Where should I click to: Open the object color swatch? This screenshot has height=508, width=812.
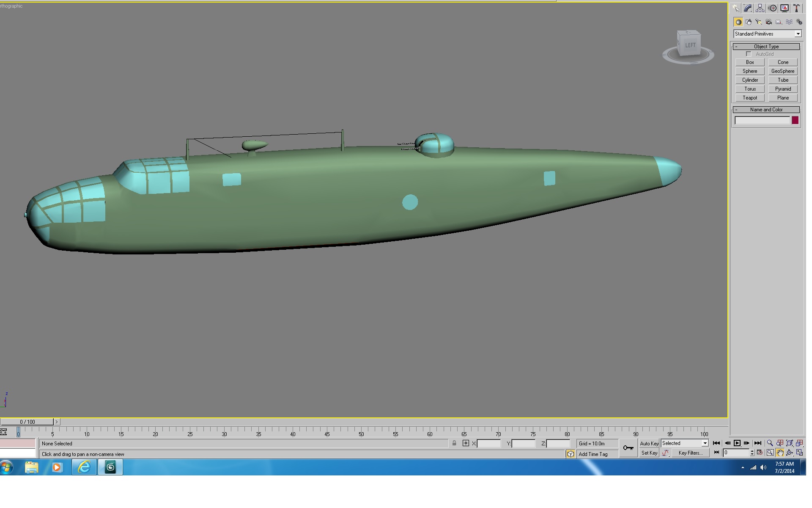pos(795,121)
